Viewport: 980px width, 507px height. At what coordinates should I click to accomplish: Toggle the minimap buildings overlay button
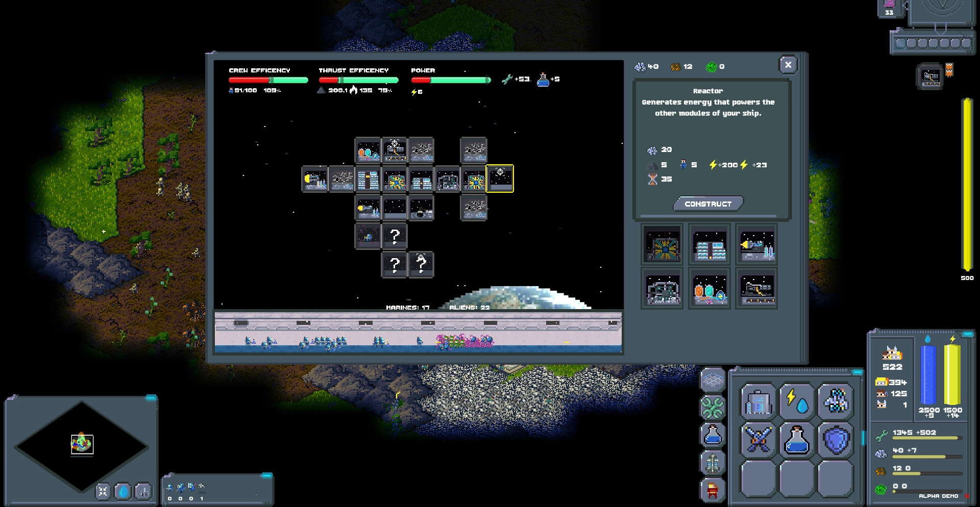pos(144,491)
